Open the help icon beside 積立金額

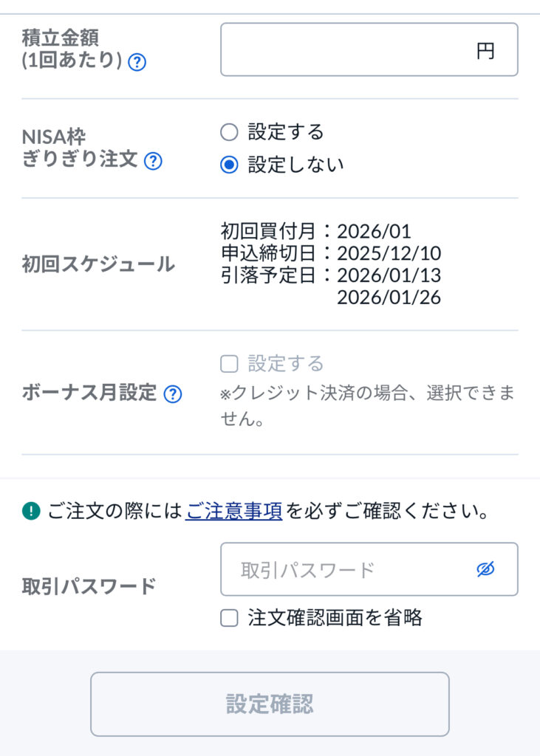[x=137, y=63]
